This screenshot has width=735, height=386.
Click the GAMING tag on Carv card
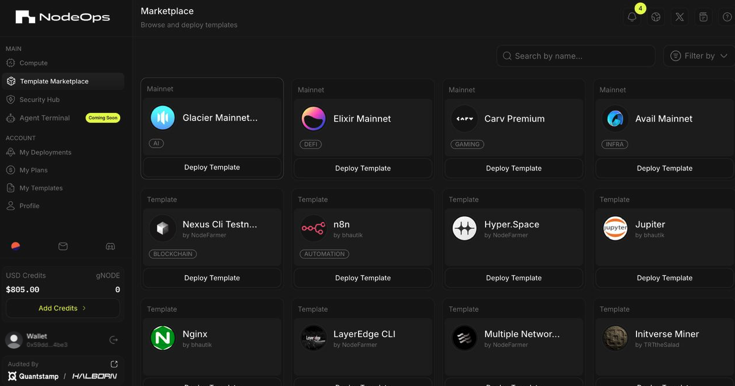tap(467, 144)
